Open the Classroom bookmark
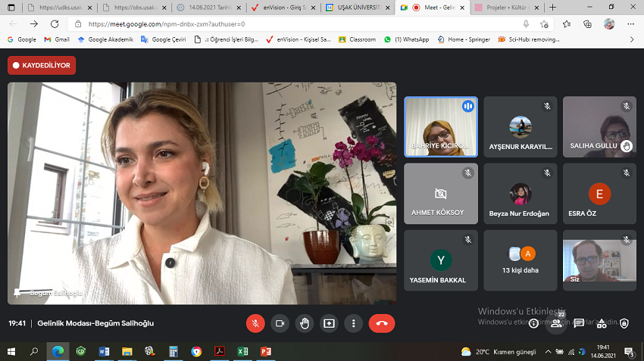Screen dimensions: 644x361 (x=357, y=39)
